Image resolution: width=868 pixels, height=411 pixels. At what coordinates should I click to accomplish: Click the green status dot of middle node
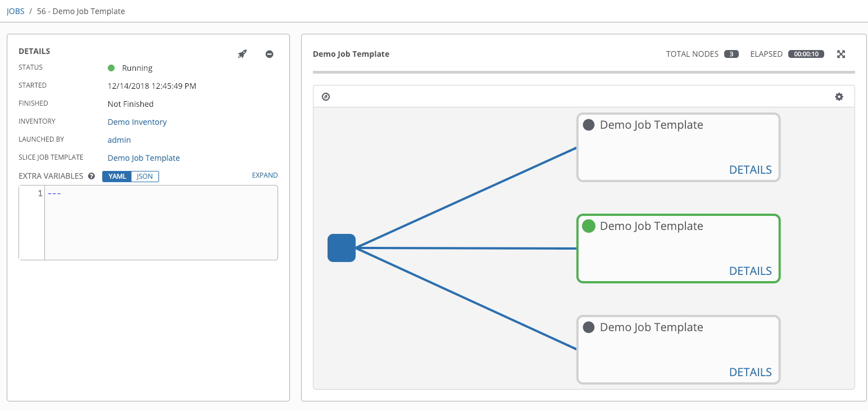(x=588, y=226)
